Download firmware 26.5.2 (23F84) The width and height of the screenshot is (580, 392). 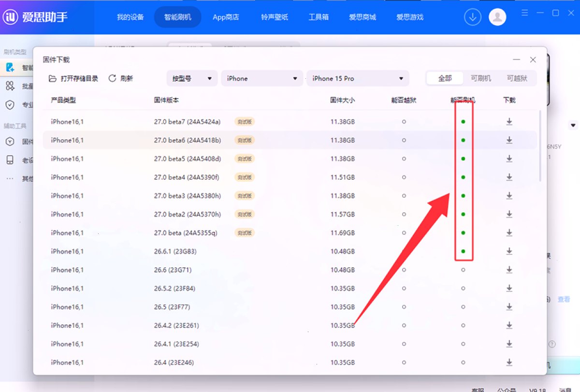coord(509,288)
